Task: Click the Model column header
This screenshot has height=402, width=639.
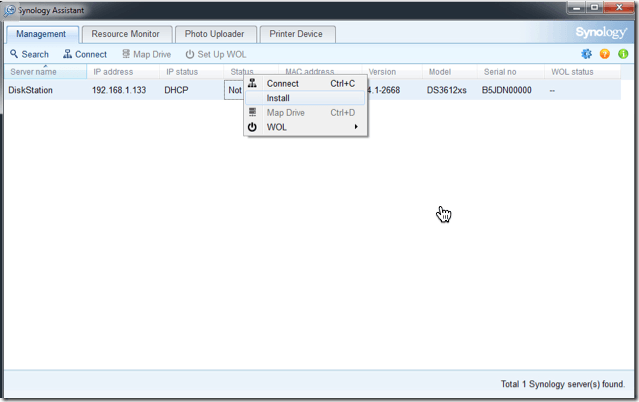Action: (450, 72)
